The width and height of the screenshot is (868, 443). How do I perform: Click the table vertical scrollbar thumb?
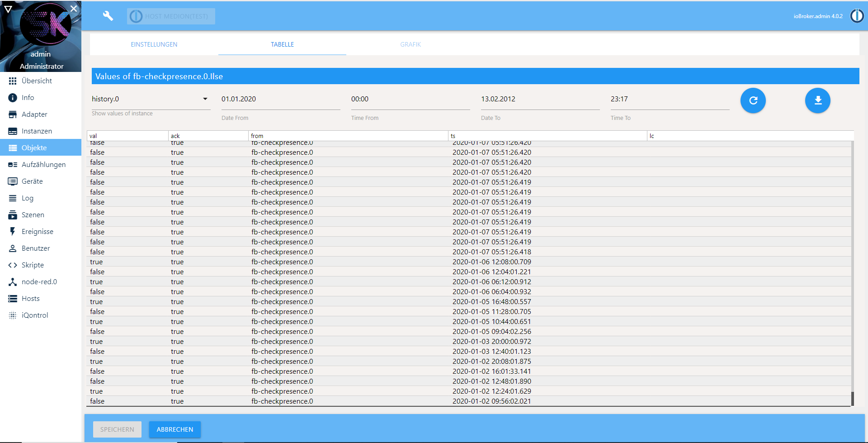[853, 399]
